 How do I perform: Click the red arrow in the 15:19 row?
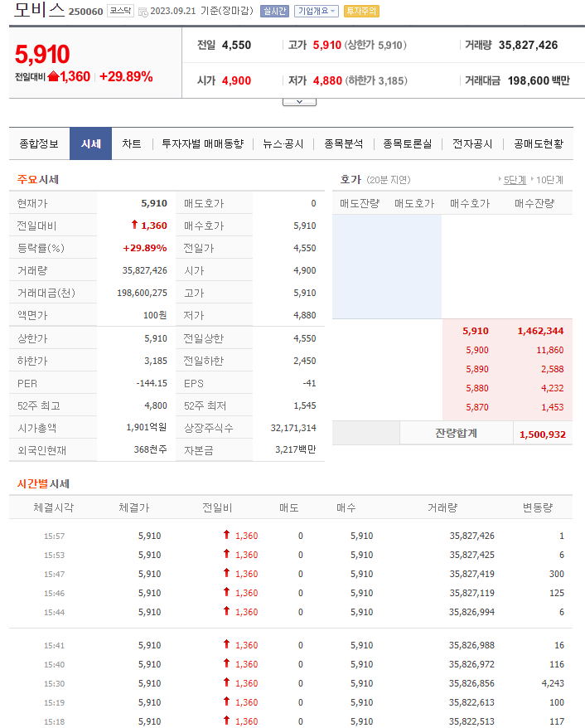tap(226, 701)
